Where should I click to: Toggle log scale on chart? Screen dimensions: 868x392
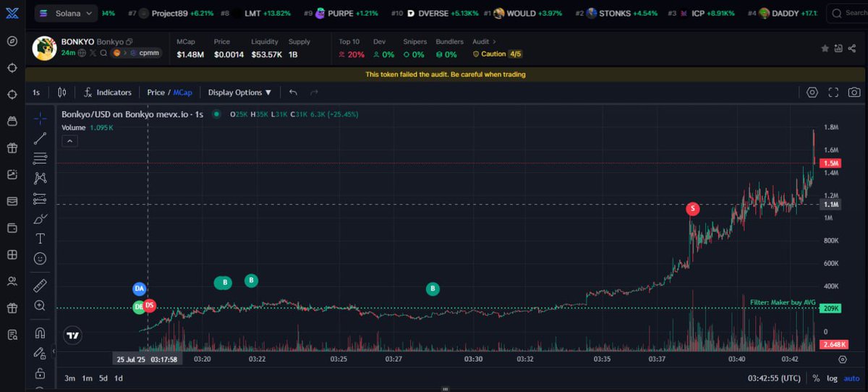point(832,378)
